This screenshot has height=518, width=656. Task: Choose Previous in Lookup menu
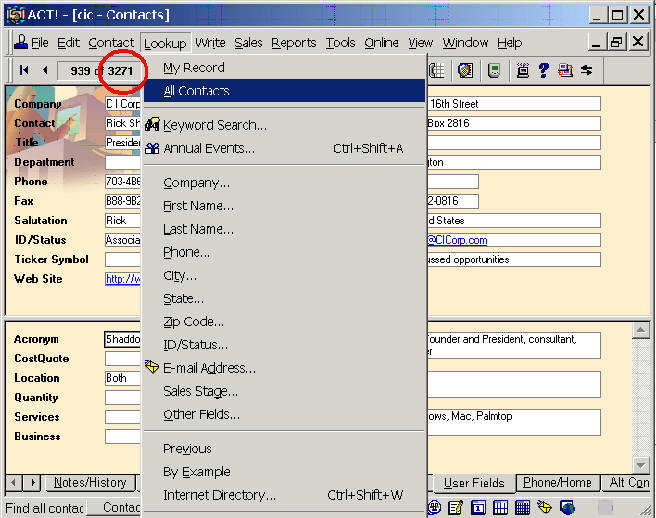(284, 449)
